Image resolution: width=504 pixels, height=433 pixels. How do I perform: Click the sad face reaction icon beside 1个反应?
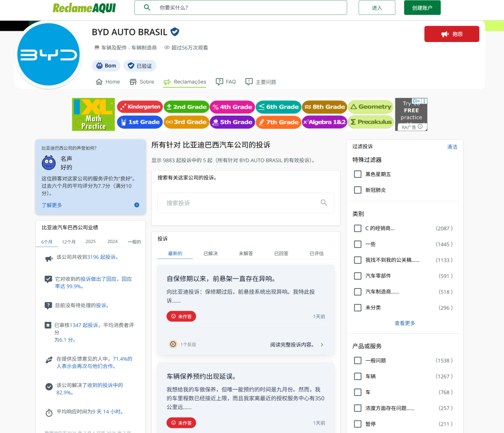pyautogui.click(x=173, y=344)
